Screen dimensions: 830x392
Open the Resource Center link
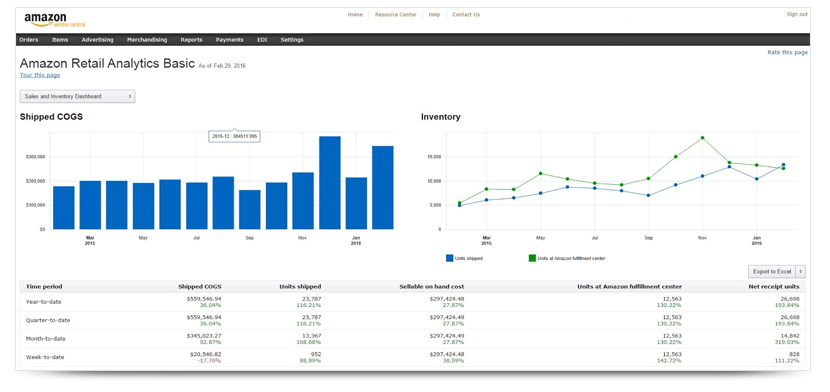coord(395,14)
